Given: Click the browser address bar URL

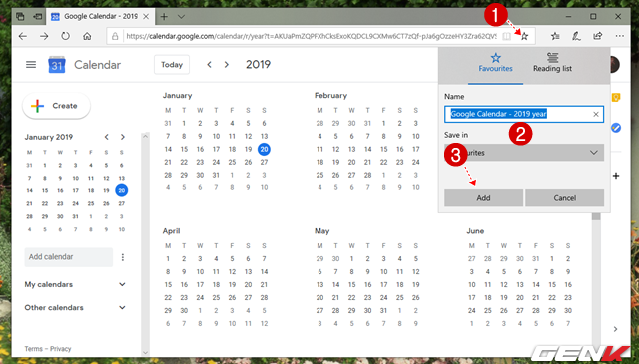Looking at the screenshot, I should pyautogui.click(x=312, y=36).
